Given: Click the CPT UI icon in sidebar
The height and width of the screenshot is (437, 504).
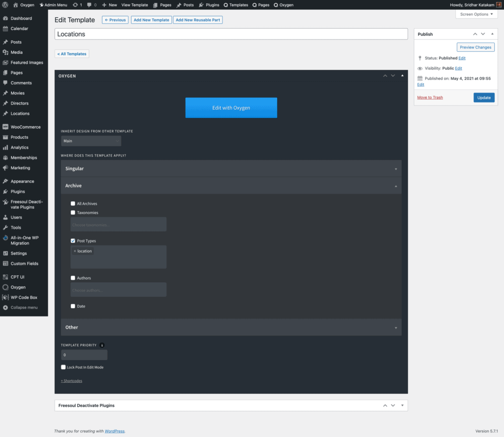Looking at the screenshot, I should tap(5, 277).
